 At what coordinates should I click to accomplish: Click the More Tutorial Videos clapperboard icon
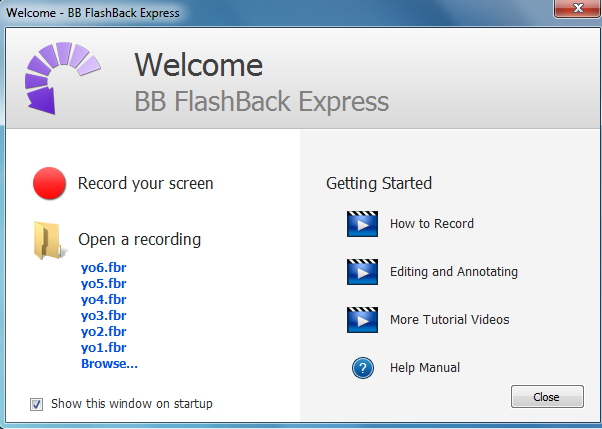[x=361, y=319]
